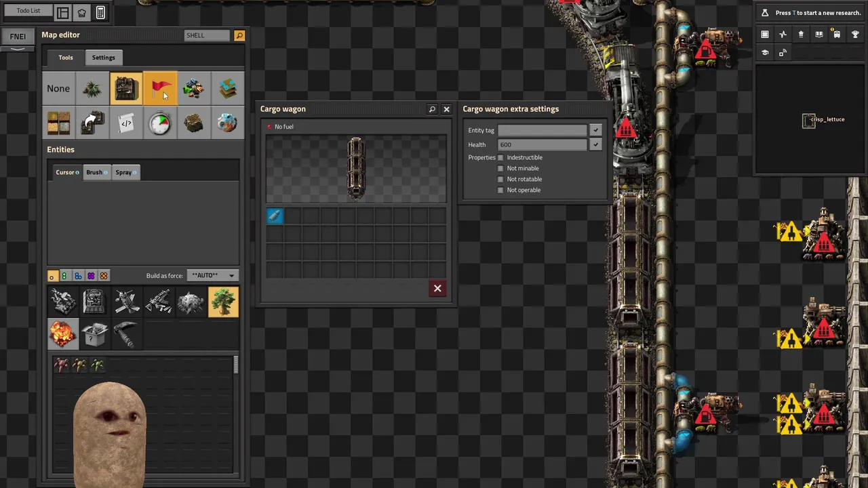Open the trains overview icon
This screenshot has width=868, height=488.
point(837,35)
